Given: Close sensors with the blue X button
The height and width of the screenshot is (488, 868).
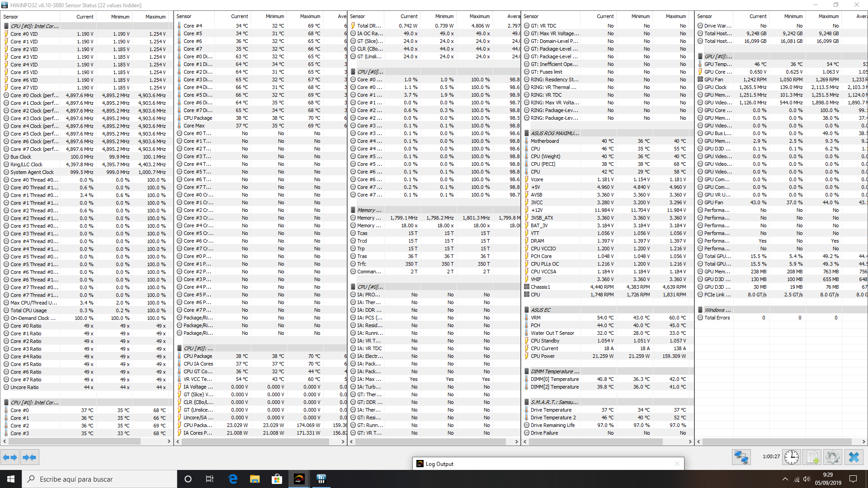Looking at the screenshot, I should pos(854,457).
